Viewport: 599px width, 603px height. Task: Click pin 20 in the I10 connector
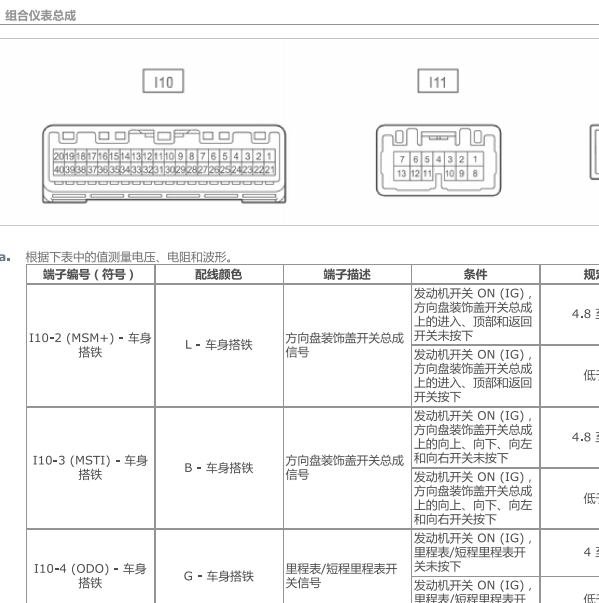pyautogui.click(x=58, y=156)
